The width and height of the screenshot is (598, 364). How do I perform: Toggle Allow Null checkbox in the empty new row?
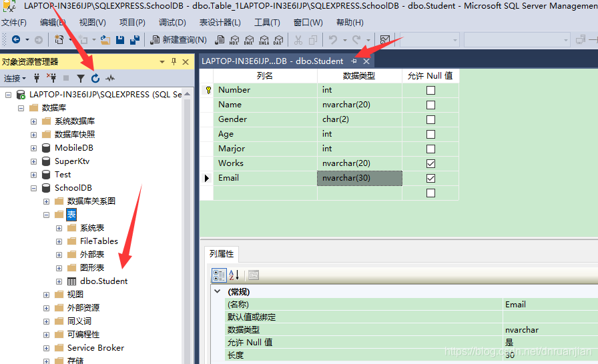pos(430,193)
